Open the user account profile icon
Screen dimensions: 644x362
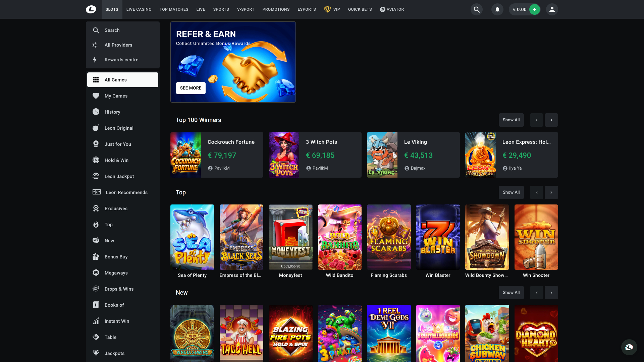tap(552, 9)
